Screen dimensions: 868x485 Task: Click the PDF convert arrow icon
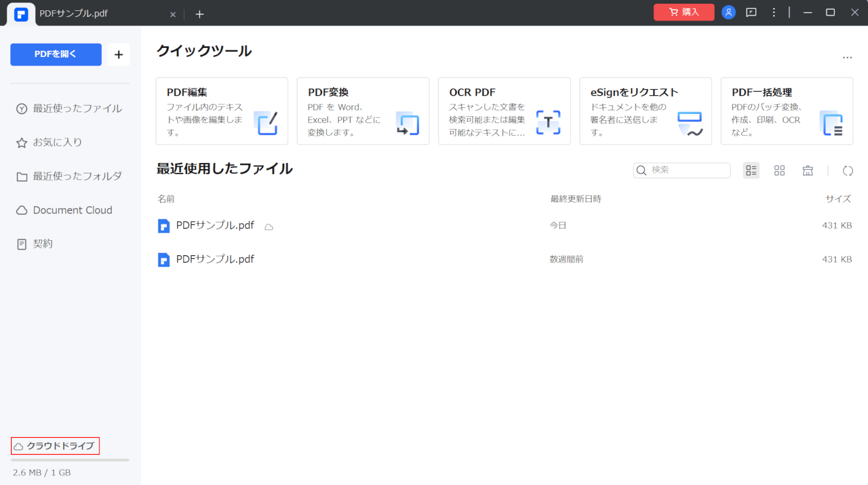point(407,123)
